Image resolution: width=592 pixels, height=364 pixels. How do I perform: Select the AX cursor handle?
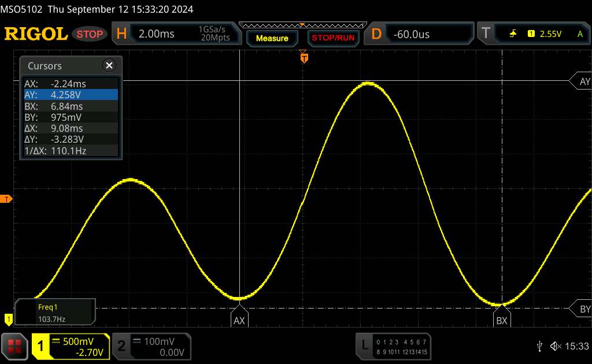239,321
